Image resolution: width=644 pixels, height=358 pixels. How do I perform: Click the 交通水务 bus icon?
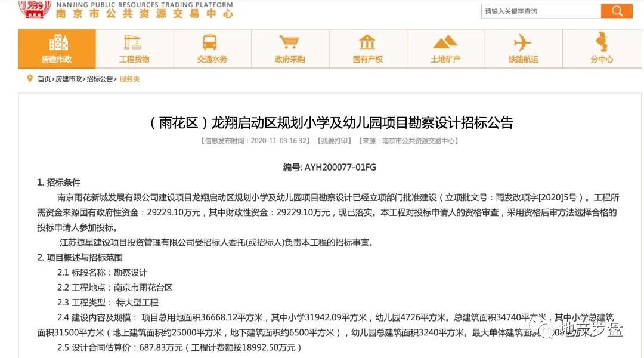[x=212, y=42]
